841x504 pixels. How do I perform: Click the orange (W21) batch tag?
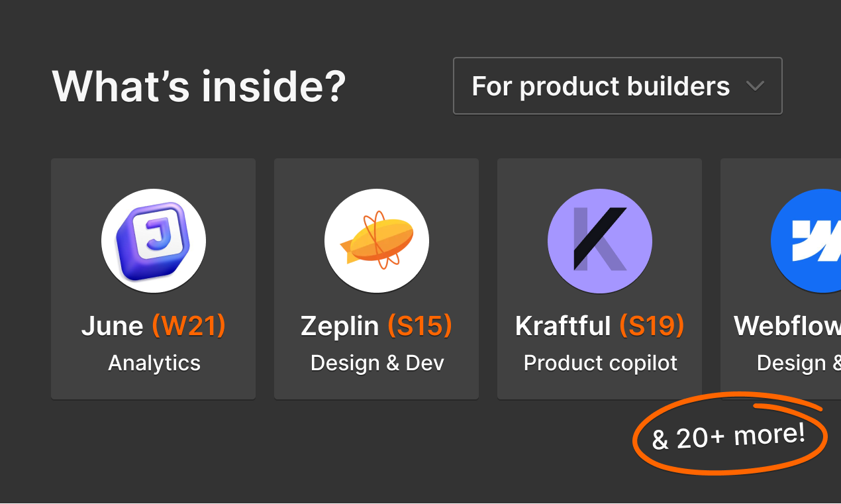coord(189,326)
